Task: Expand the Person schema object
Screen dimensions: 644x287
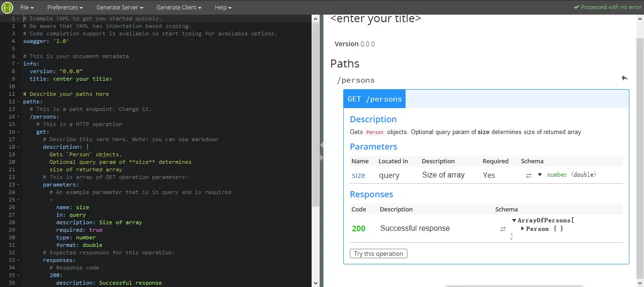Action: tap(523, 228)
